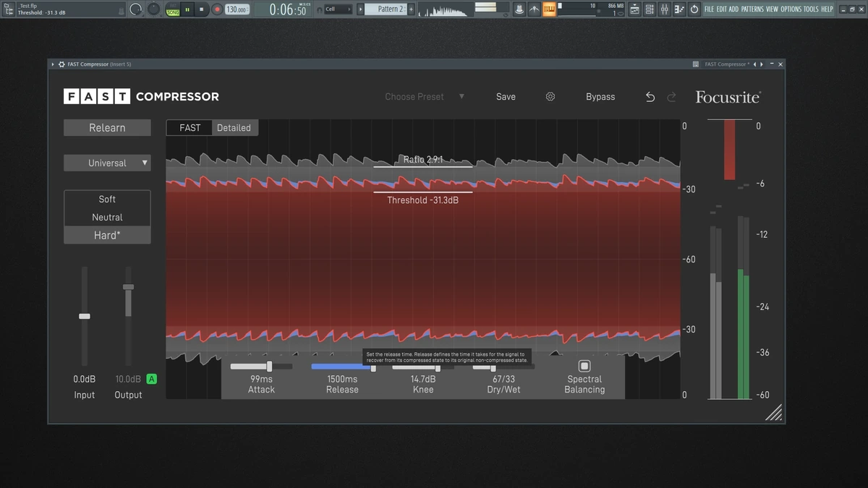Click the master volume knob in toolbar
This screenshot has height=488, width=868.
(x=136, y=9)
